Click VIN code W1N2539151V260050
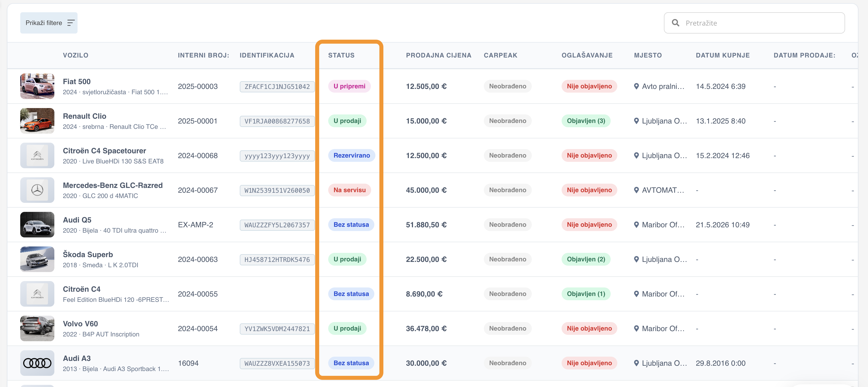 (277, 191)
